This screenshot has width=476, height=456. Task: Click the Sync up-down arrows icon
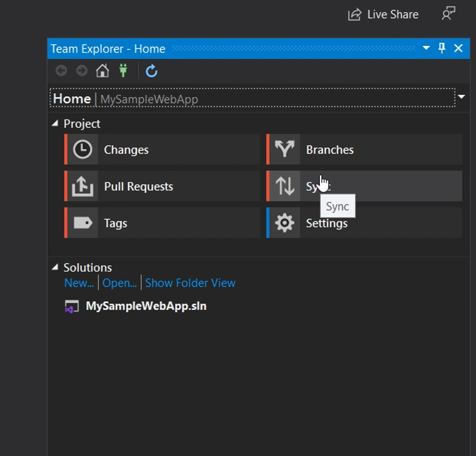coord(284,186)
